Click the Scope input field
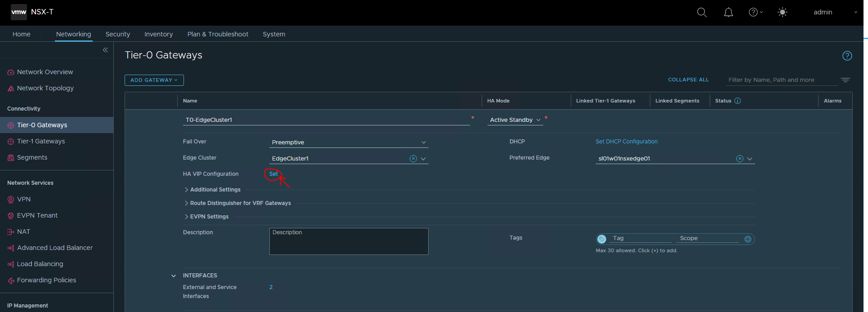The image size is (868, 312). [708, 238]
